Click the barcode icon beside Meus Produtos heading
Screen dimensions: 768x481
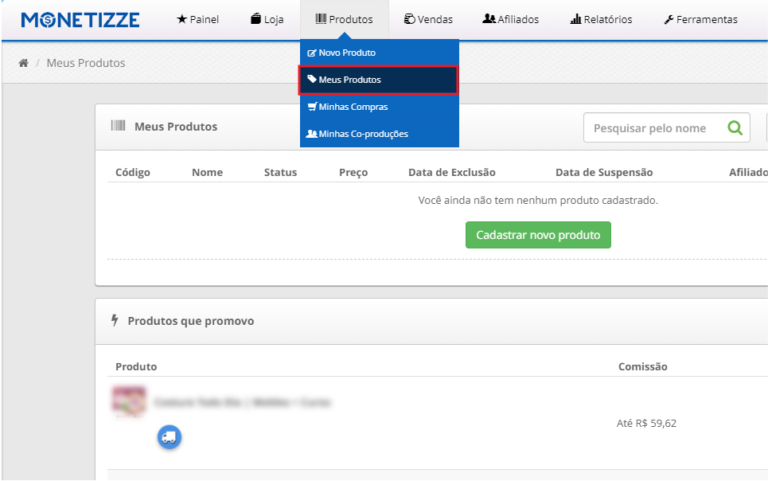pos(118,126)
